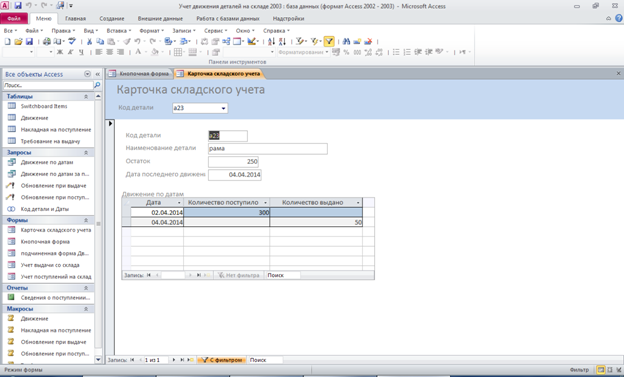Collapse the Макросы group
624x377 pixels.
tap(86, 309)
